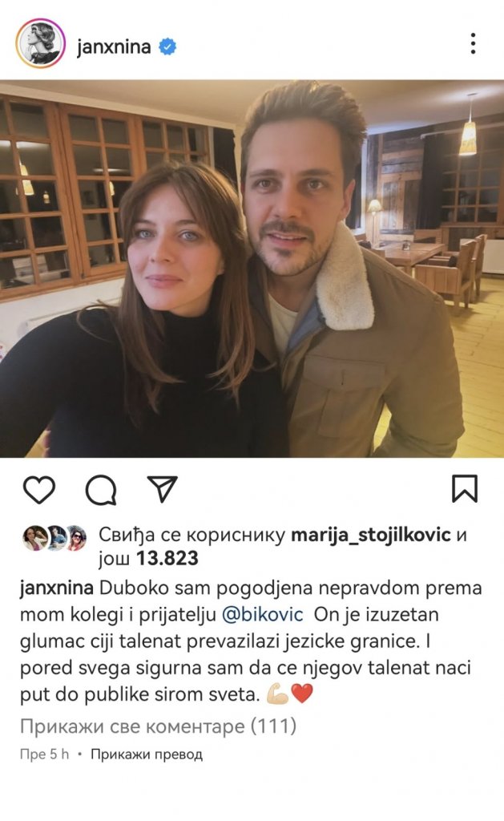
Task: Click the Пре 5 h timestamp
Action: pyautogui.click(x=45, y=754)
